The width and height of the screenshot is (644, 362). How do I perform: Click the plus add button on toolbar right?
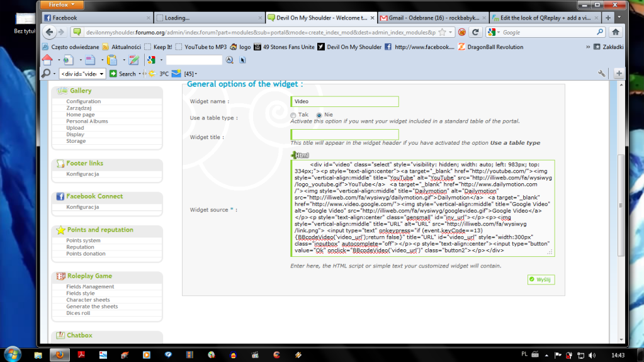[619, 74]
